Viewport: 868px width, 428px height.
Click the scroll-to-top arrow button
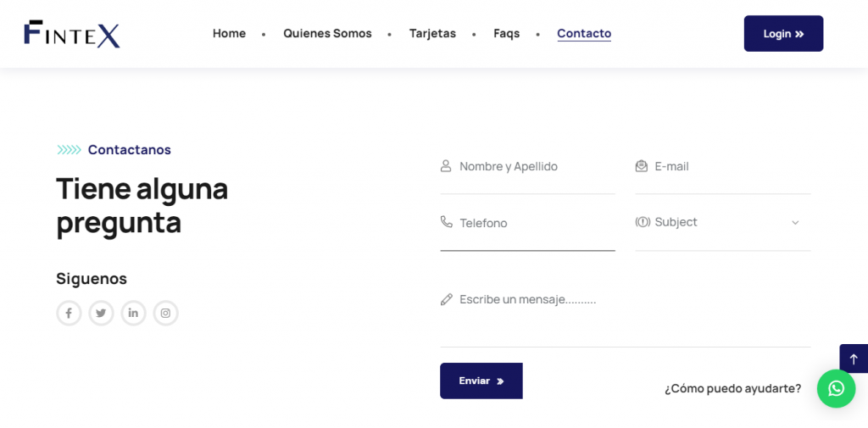(853, 359)
